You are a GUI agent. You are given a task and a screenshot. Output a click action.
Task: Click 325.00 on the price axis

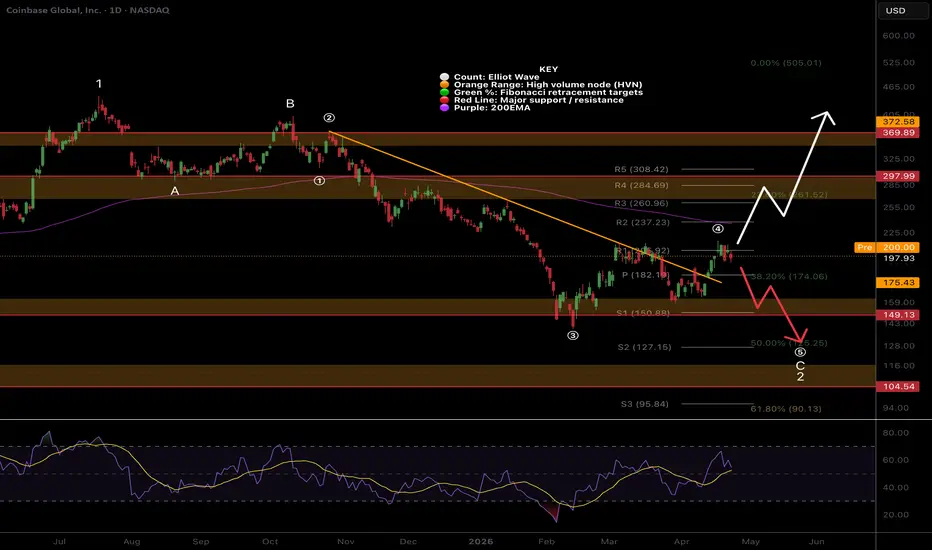click(x=899, y=159)
